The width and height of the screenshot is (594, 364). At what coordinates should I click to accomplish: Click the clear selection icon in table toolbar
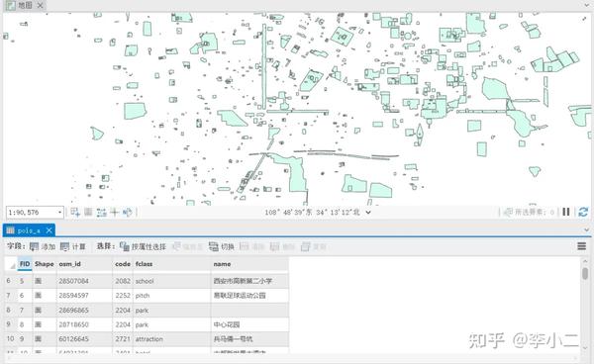click(x=251, y=246)
